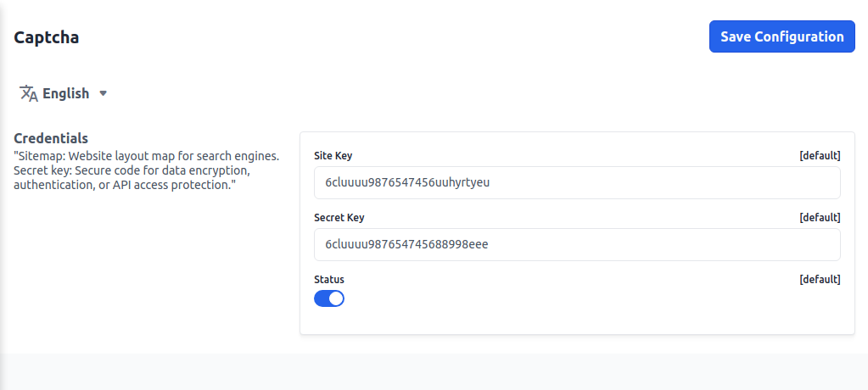Screen dimensions: 868x390
Task: Expand the language selector caret arrow
Action: tap(104, 93)
